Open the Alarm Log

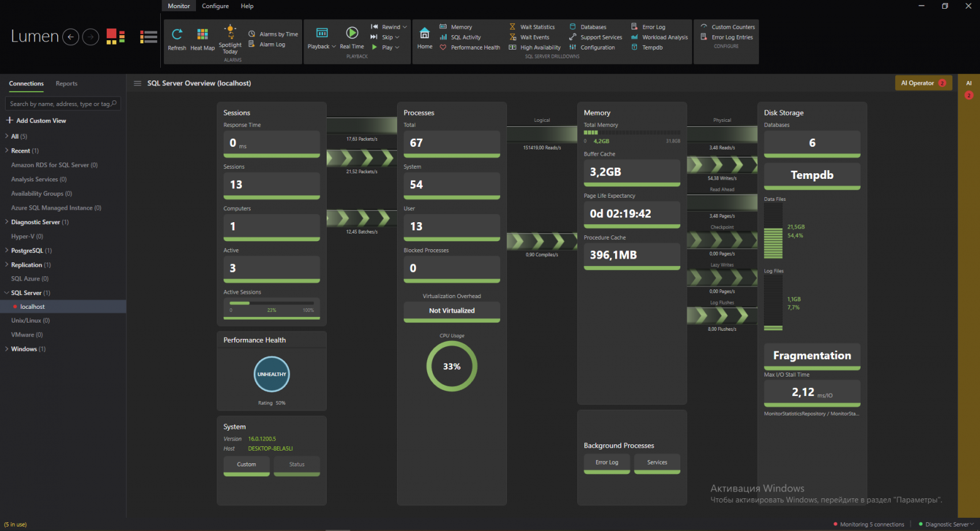click(267, 45)
